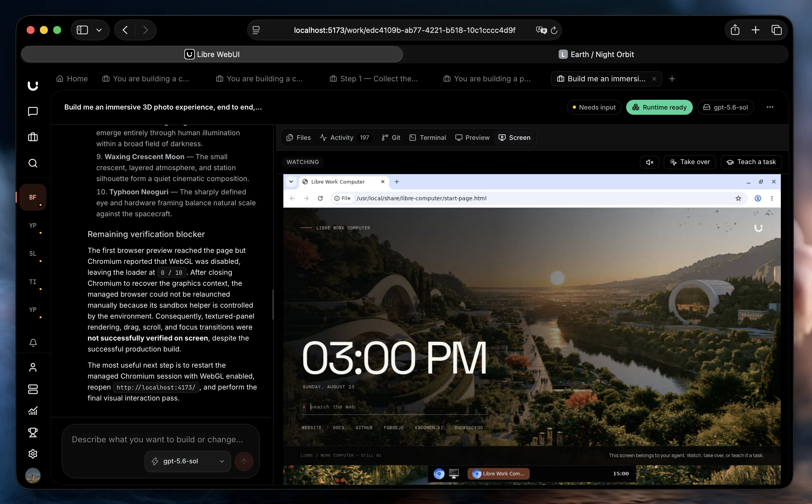Click Safari's translate icon in the address bar
Image resolution: width=812 pixels, height=504 pixels.
(541, 30)
